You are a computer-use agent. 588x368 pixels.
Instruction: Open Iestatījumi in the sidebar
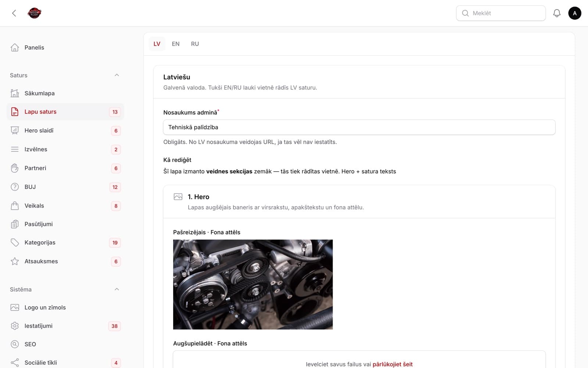click(x=65, y=326)
